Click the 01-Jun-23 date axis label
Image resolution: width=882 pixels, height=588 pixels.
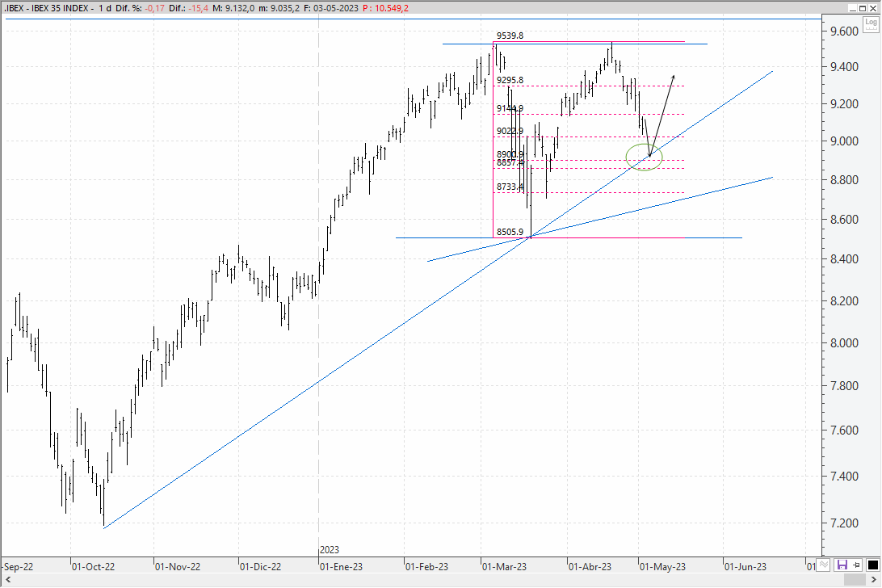click(745, 567)
